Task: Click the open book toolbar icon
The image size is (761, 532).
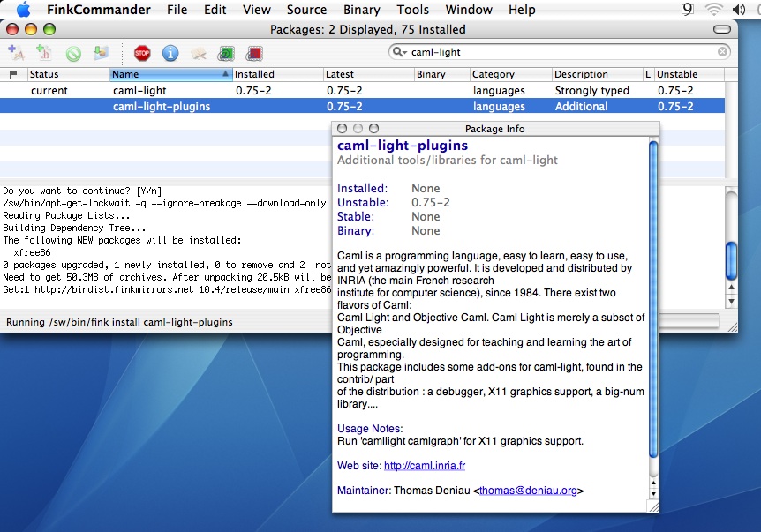Action: point(198,53)
